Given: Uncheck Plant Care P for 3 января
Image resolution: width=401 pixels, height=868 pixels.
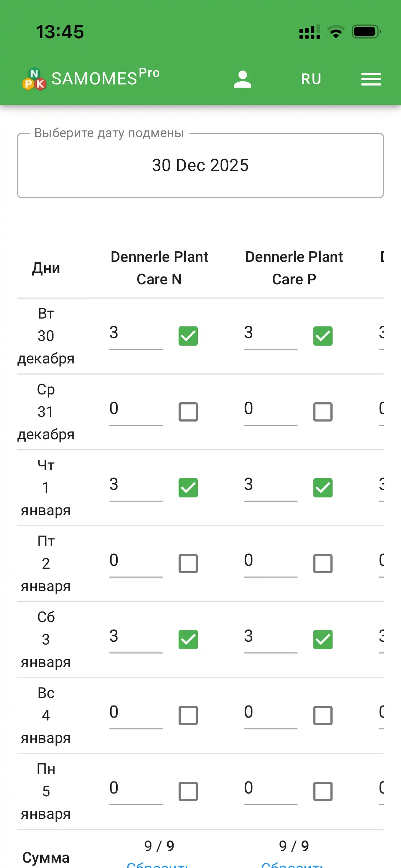Looking at the screenshot, I should tap(323, 640).
